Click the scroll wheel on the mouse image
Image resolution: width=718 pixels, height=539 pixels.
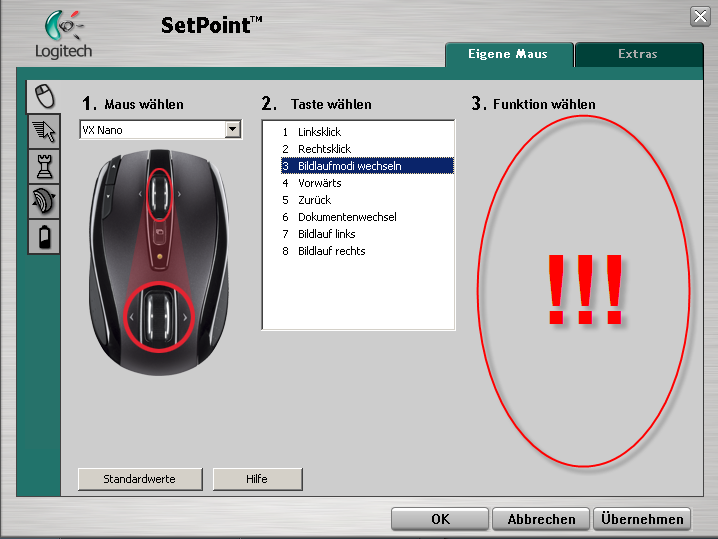(x=159, y=194)
